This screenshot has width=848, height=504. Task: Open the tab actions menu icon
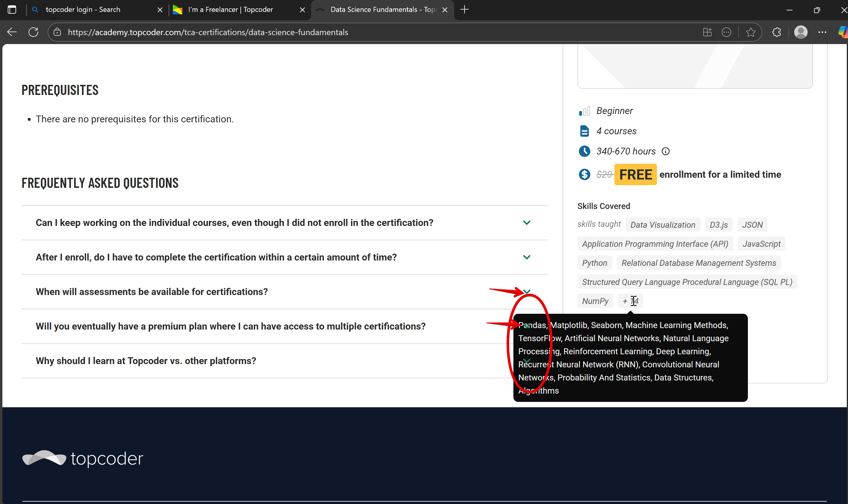click(x=12, y=10)
